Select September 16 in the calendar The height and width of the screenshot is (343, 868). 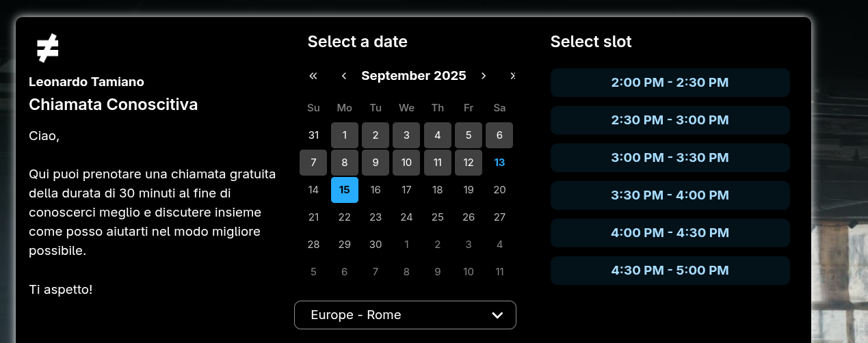[376, 190]
